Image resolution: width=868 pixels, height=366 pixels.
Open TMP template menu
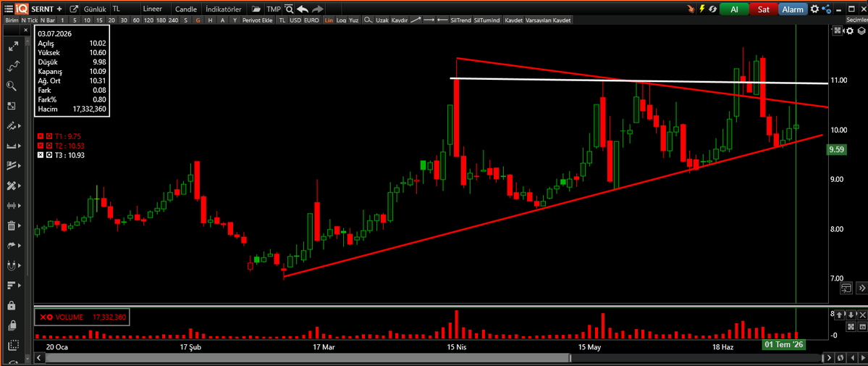(x=273, y=9)
